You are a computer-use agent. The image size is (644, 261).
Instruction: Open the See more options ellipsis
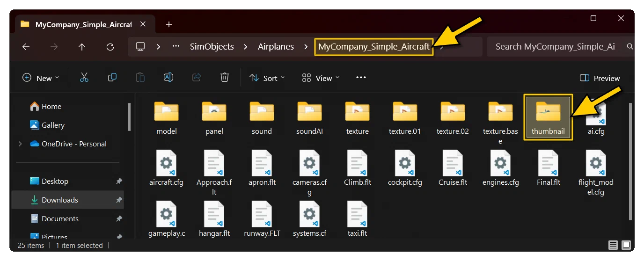(361, 78)
